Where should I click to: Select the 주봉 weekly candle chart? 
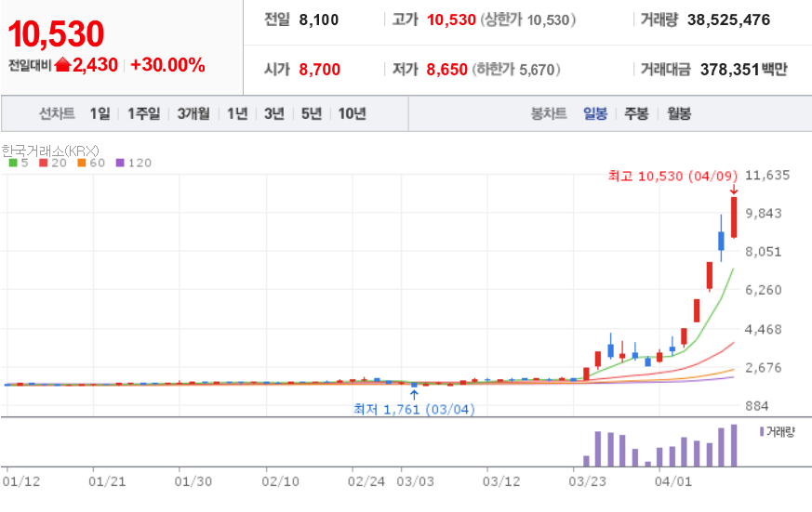pyautogui.click(x=636, y=113)
